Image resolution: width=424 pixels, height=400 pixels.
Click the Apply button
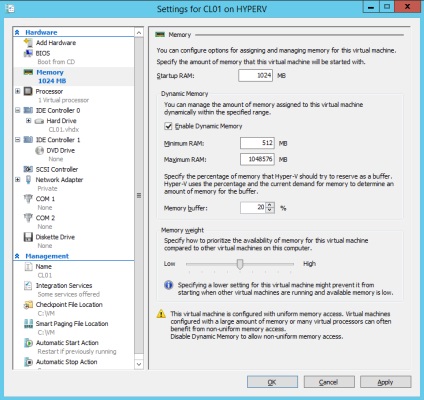pyautogui.click(x=385, y=382)
